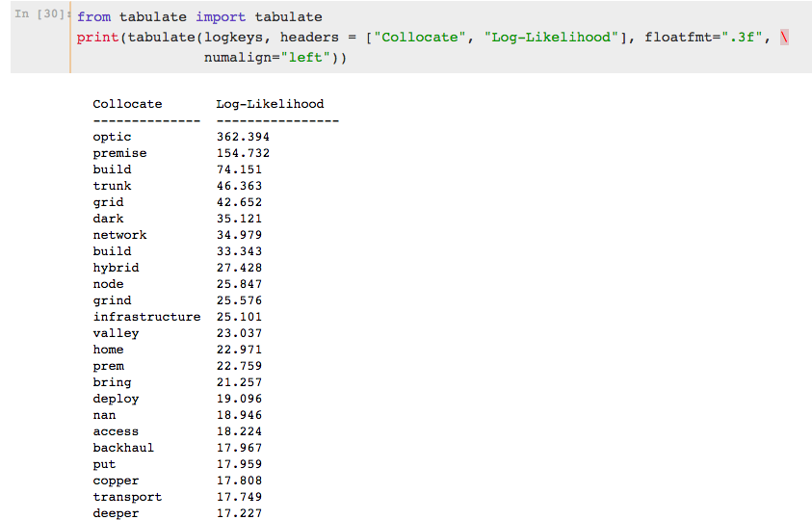
Task: Select the word 'node' in the output
Action: (108, 284)
